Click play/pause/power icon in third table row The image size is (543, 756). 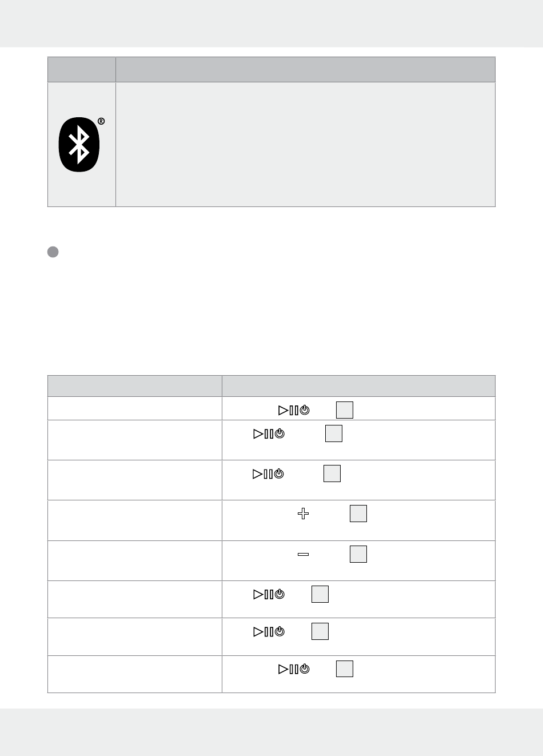pyautogui.click(x=269, y=474)
